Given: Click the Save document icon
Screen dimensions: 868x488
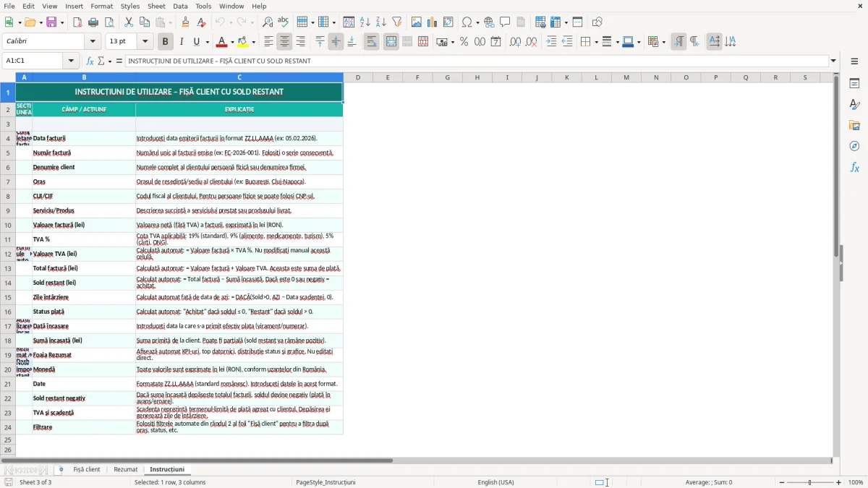Looking at the screenshot, I should (51, 22).
